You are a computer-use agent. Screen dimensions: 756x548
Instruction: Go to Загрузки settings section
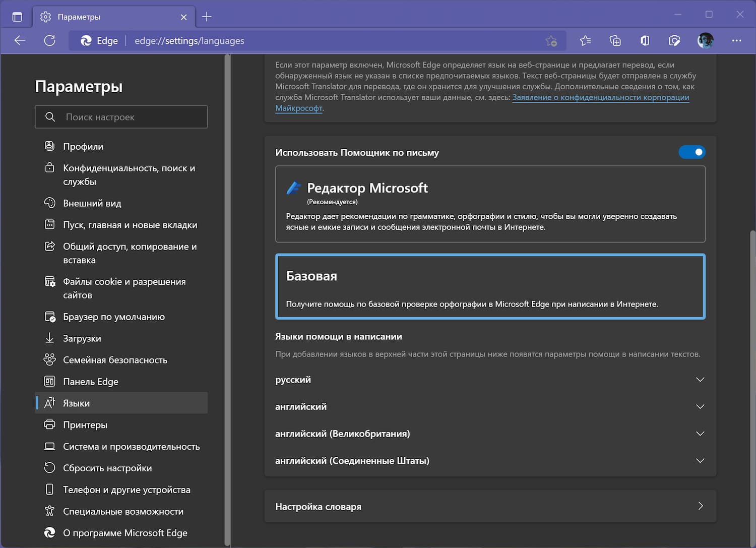coord(82,338)
